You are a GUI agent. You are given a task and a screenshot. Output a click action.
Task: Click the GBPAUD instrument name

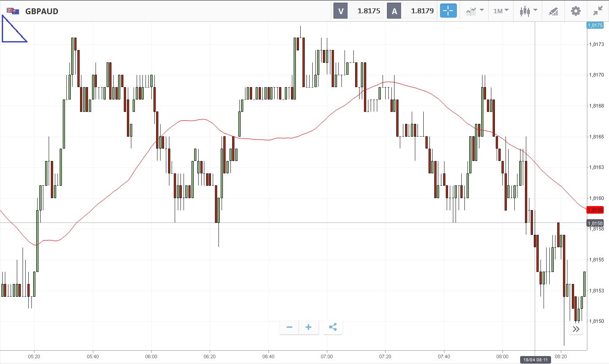(x=42, y=11)
